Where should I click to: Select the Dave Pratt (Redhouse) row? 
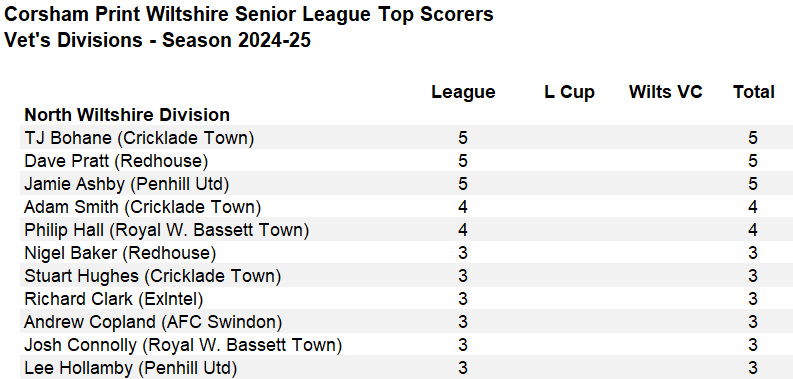(x=396, y=161)
